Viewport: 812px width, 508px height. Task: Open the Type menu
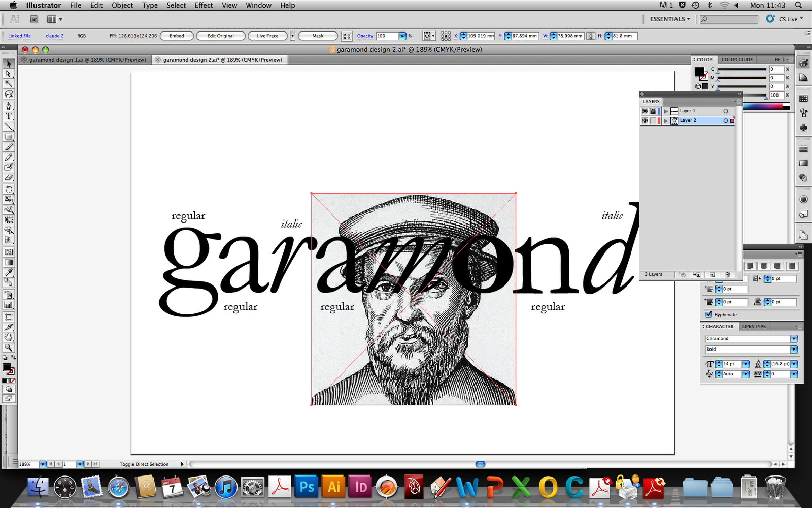150,5
